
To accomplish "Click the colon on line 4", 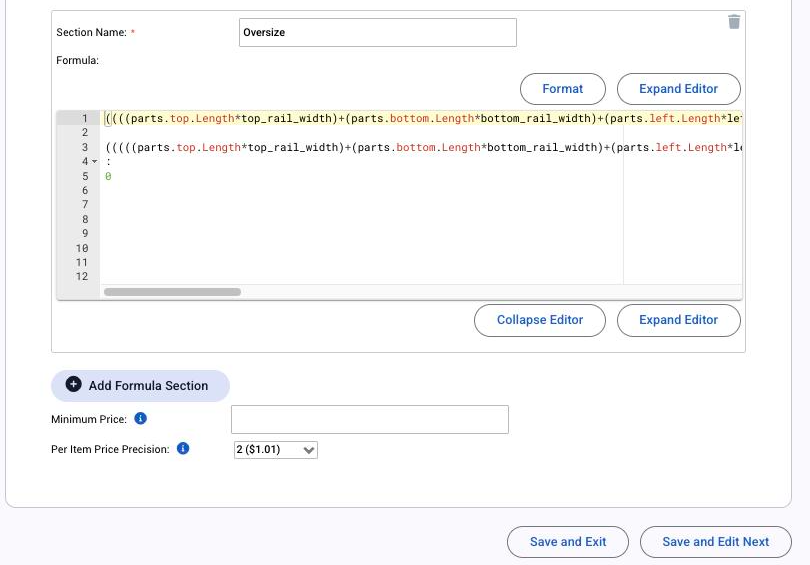I will coord(108,162).
